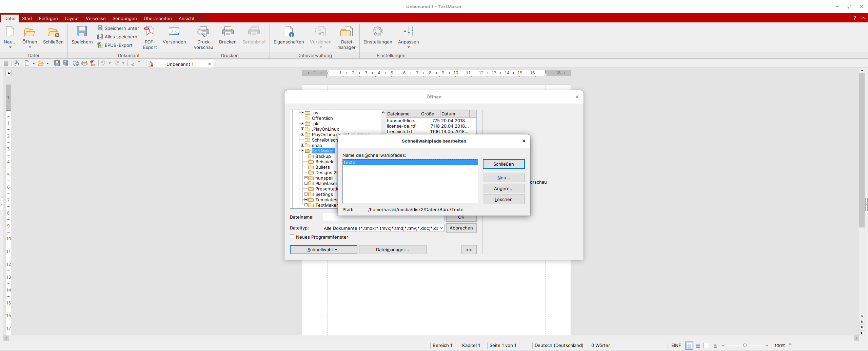Click the tab-type L ruler button
Image resolution: width=868 pixels, height=351 pixels.
click(9, 73)
